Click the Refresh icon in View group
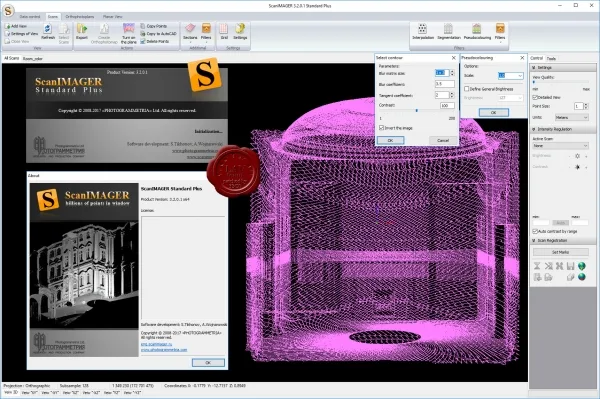 point(48,31)
